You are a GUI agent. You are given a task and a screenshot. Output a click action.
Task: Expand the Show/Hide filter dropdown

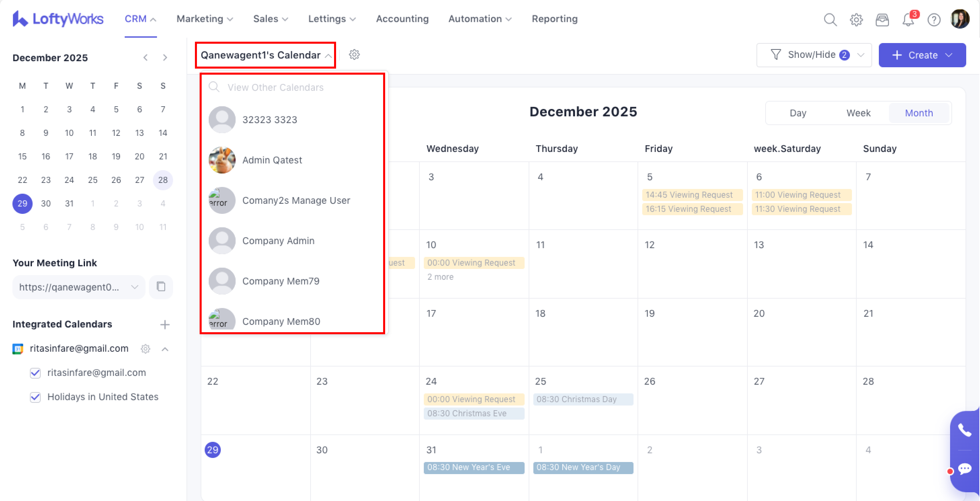(813, 55)
